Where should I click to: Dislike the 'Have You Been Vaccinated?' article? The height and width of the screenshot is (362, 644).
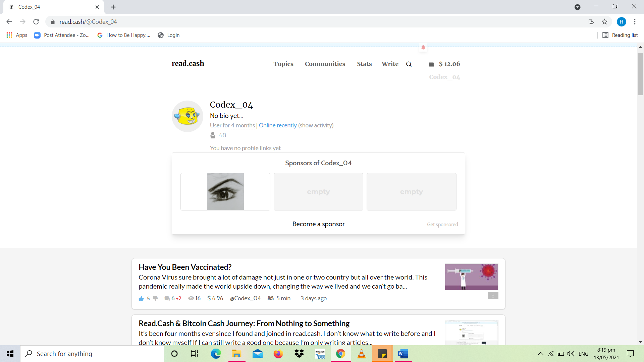(x=155, y=298)
